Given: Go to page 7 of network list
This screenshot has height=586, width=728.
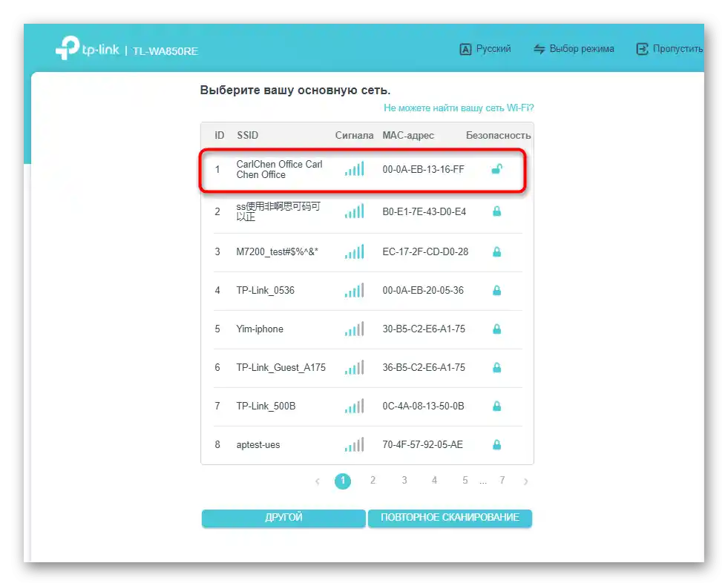Looking at the screenshot, I should 502,480.
